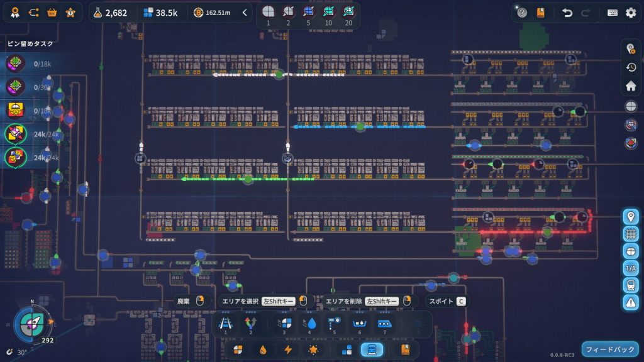Select the fluid drop tool in slot 4
The image size is (644, 362).
tap(311, 324)
